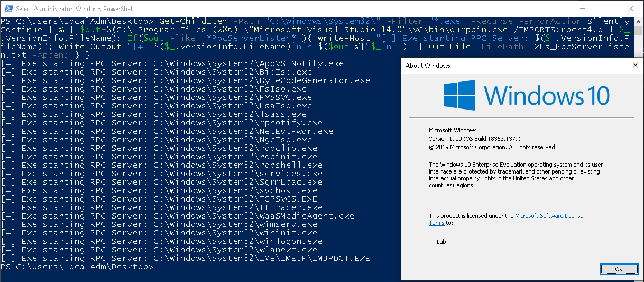Click the winlogon.exe output line

click(x=162, y=241)
